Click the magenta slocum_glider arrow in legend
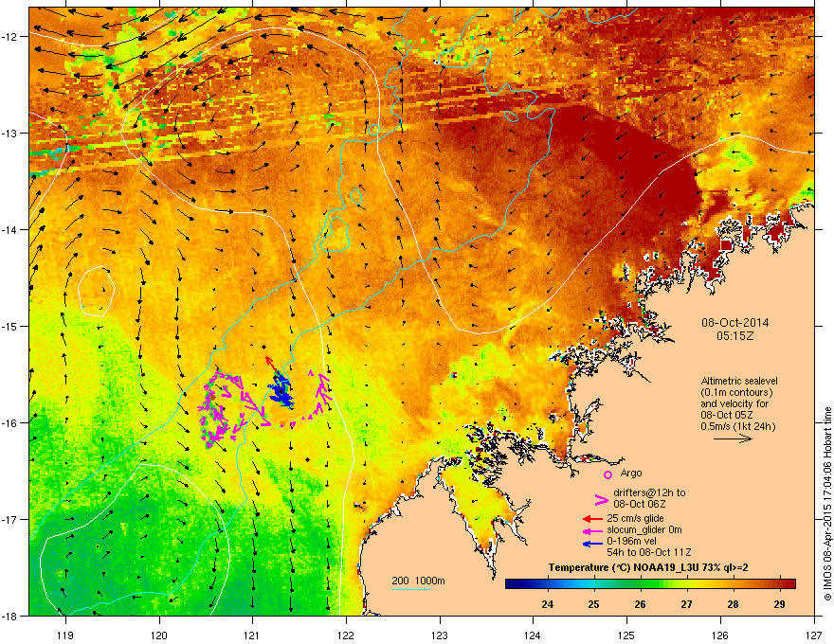The image size is (834, 644). pyautogui.click(x=592, y=530)
